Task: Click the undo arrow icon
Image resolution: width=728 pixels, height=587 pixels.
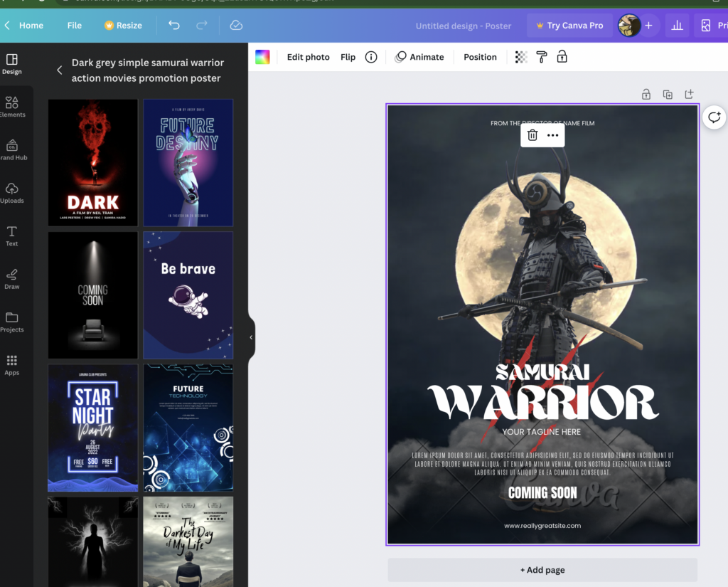Action: 174,26
